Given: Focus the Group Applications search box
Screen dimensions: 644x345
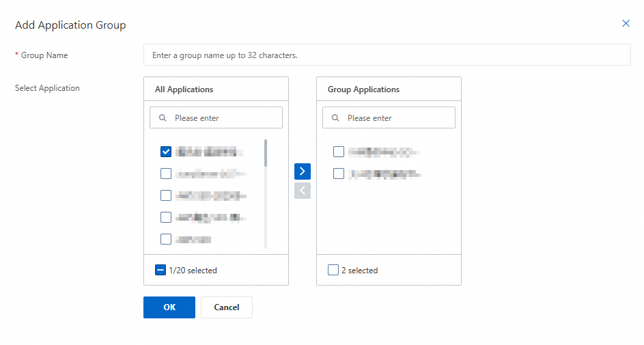Looking at the screenshot, I should click(x=398, y=118).
